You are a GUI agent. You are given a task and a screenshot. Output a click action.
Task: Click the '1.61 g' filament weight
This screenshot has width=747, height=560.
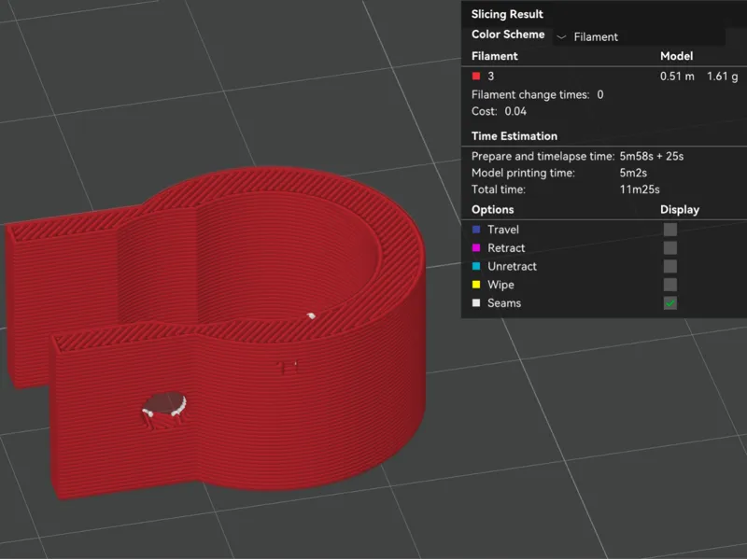coord(722,77)
